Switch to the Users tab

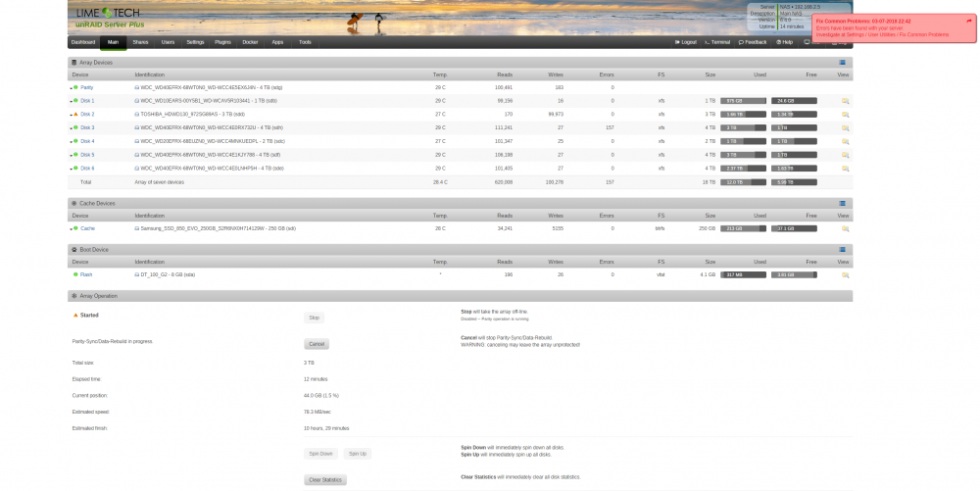point(169,42)
